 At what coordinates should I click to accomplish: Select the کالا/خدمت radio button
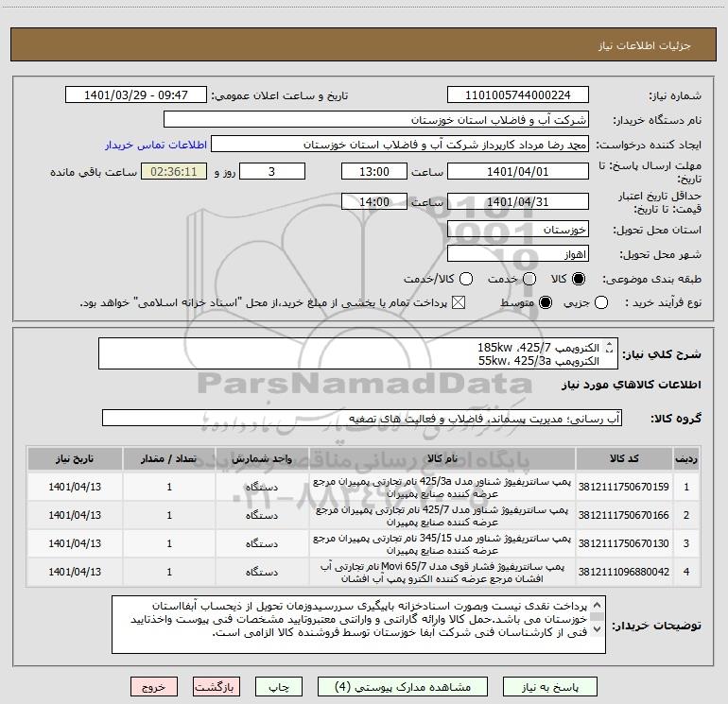466,279
